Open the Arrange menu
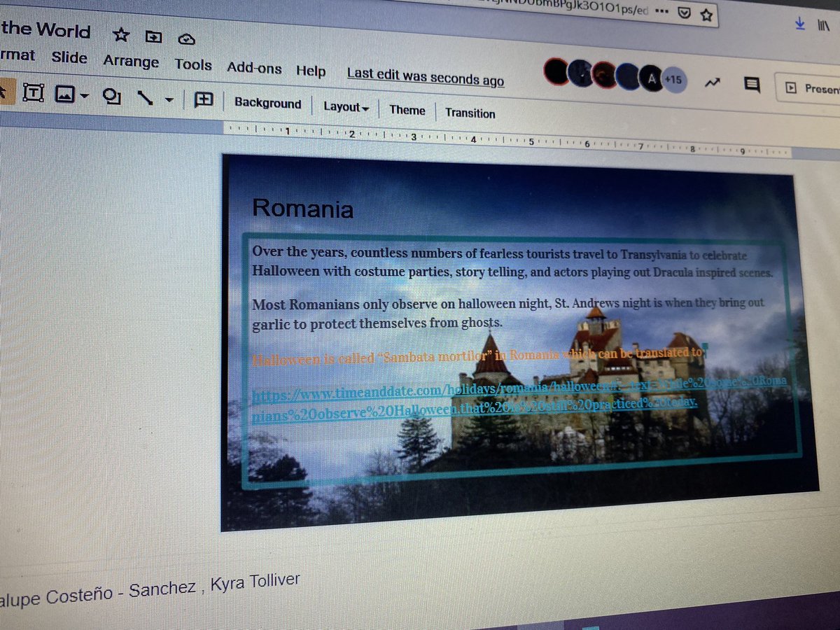 [x=131, y=62]
